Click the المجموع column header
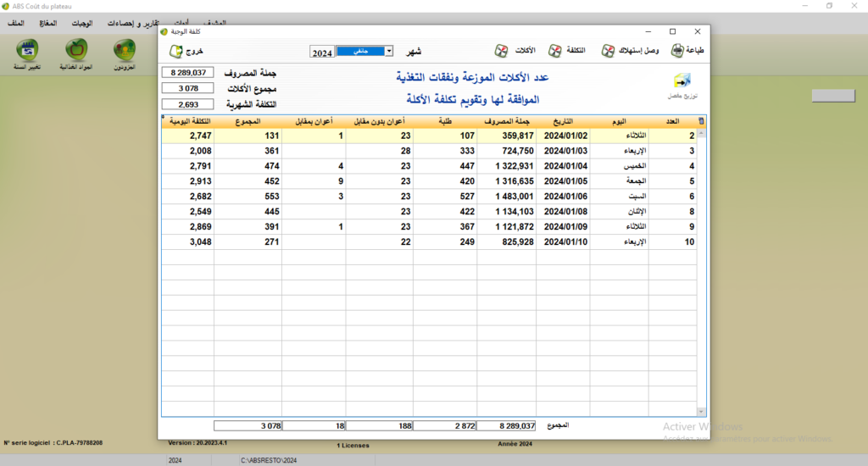Image resolution: width=868 pixels, height=466 pixels. tap(248, 120)
